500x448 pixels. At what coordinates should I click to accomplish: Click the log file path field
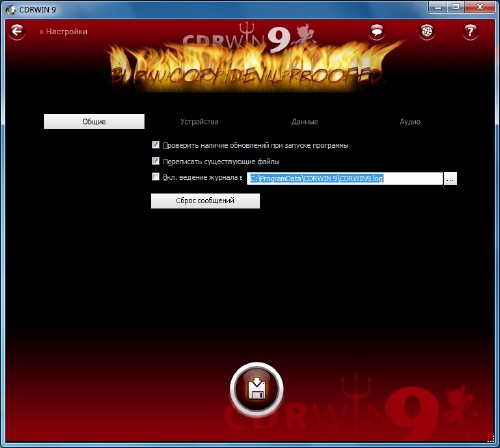[345, 179]
